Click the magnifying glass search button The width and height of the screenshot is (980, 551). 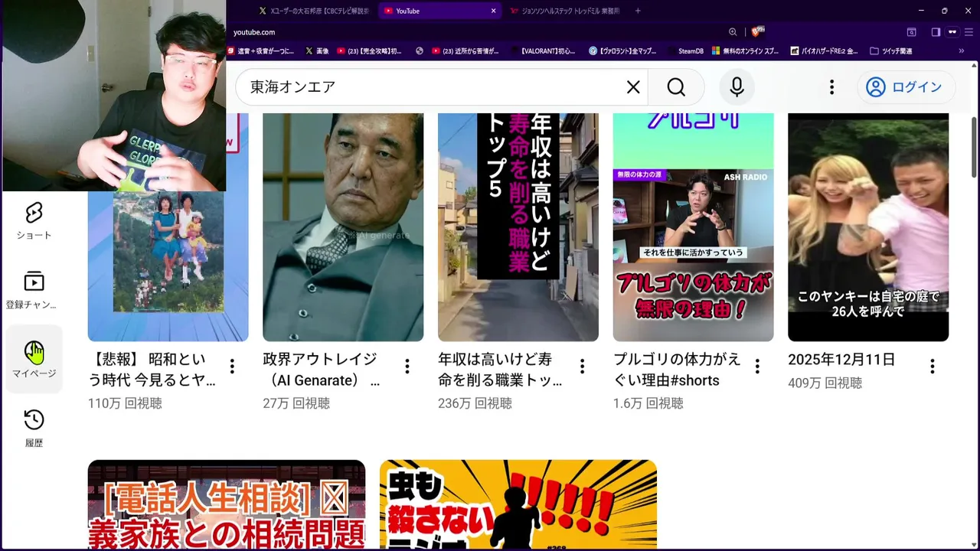pyautogui.click(x=676, y=87)
